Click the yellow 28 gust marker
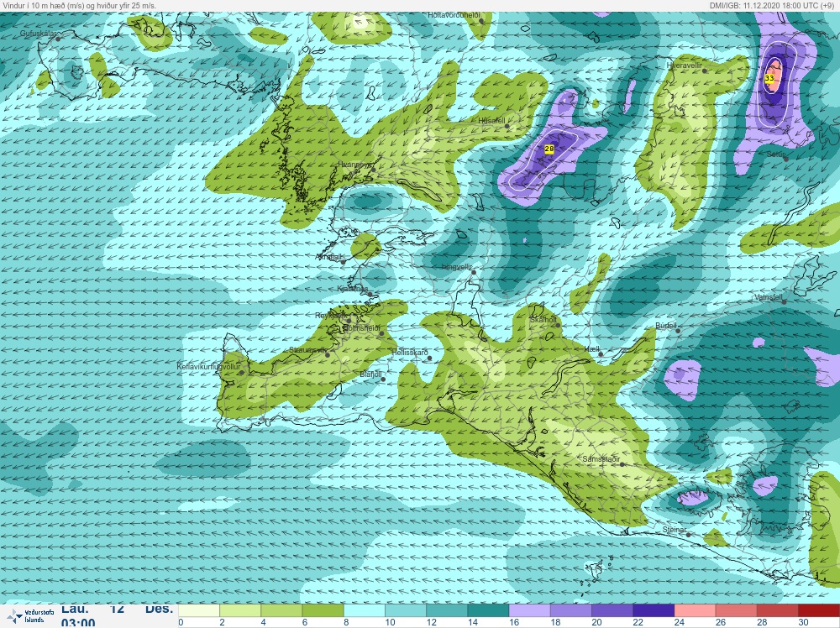840x628 pixels. [549, 149]
